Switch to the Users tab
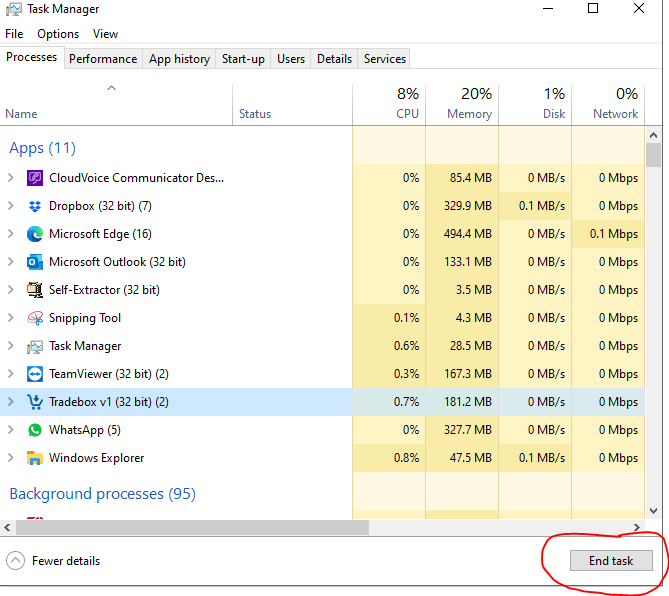 click(291, 59)
